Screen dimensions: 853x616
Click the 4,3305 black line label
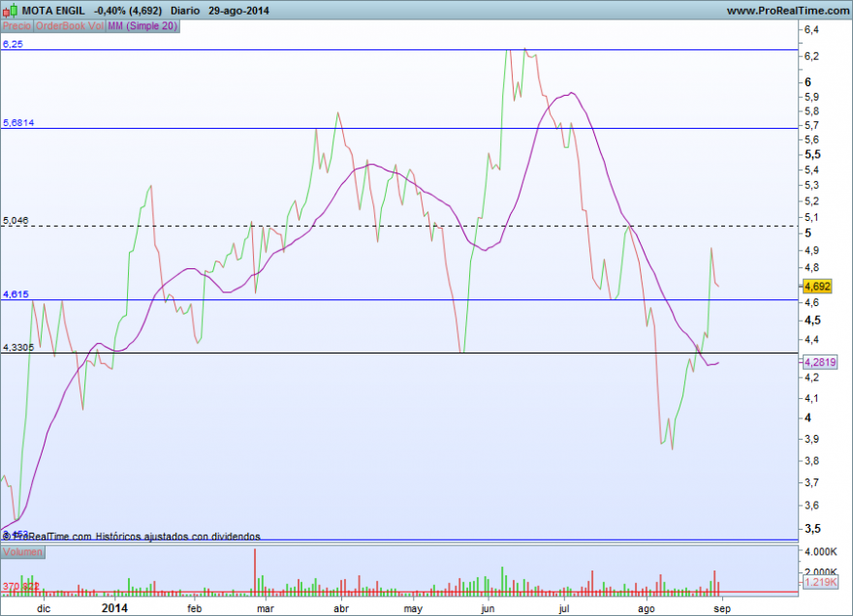click(18, 348)
